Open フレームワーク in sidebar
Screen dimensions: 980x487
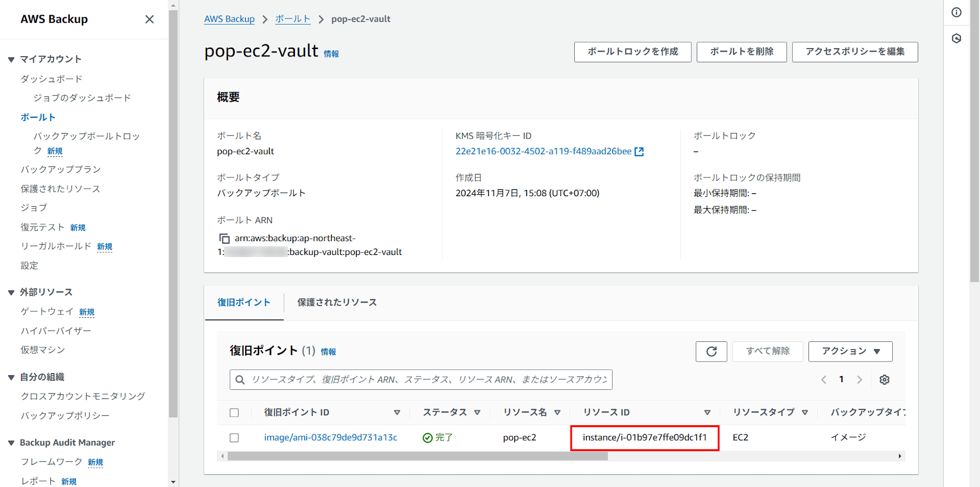coord(51,462)
